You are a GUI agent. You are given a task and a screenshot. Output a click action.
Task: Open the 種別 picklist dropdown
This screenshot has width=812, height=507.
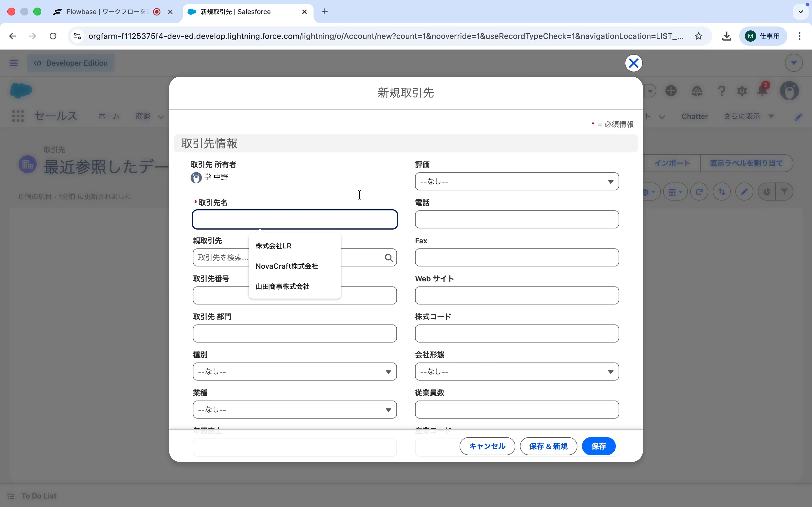pyautogui.click(x=295, y=372)
